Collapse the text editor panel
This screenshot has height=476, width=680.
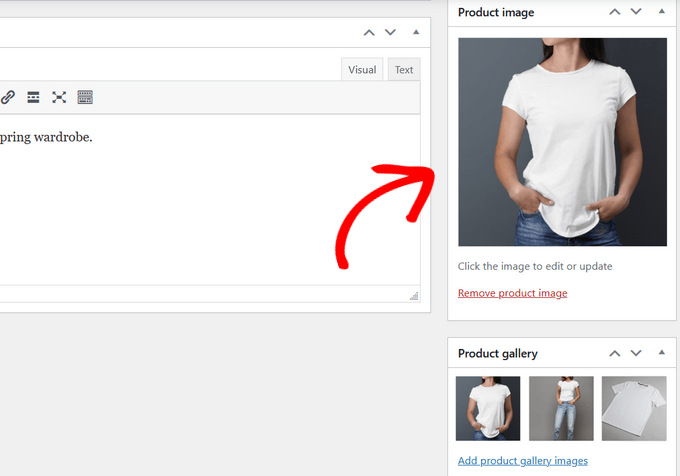pyautogui.click(x=415, y=33)
